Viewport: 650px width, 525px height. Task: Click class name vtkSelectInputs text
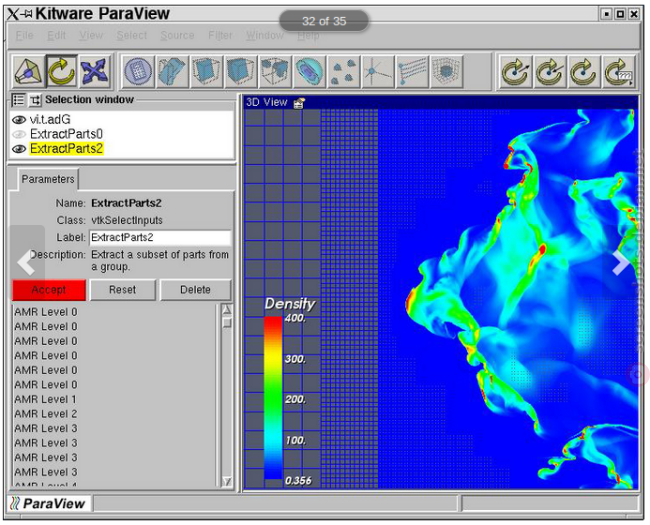click(x=127, y=220)
